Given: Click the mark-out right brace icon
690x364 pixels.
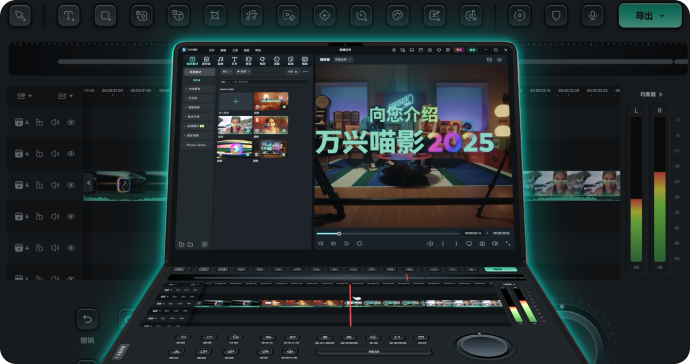Looking at the screenshot, I should tap(456, 243).
